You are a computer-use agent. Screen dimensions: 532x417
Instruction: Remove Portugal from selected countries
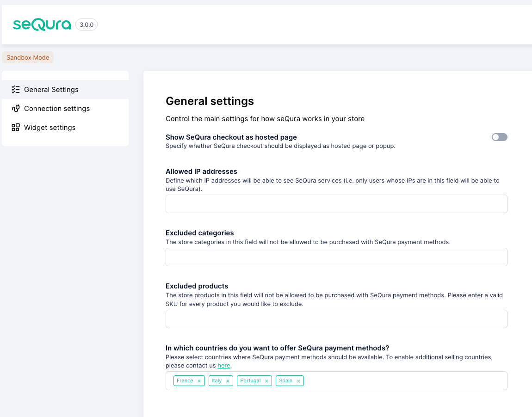[x=266, y=381]
